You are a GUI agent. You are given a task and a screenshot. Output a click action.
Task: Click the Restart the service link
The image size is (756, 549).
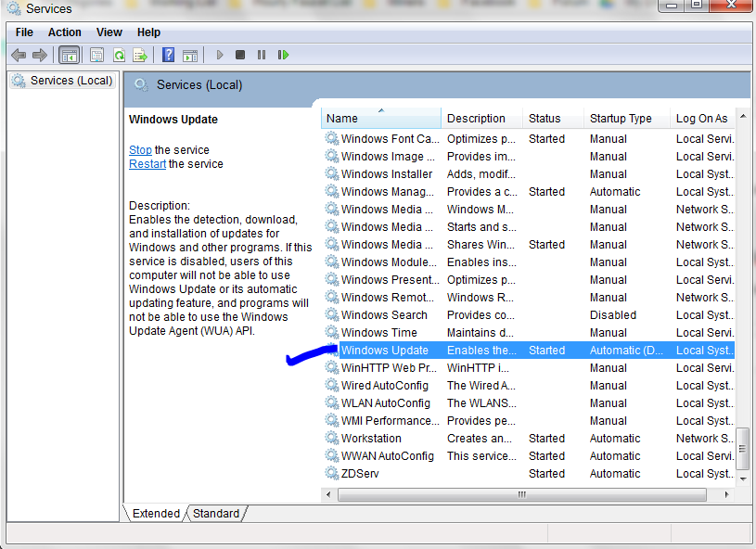147,164
